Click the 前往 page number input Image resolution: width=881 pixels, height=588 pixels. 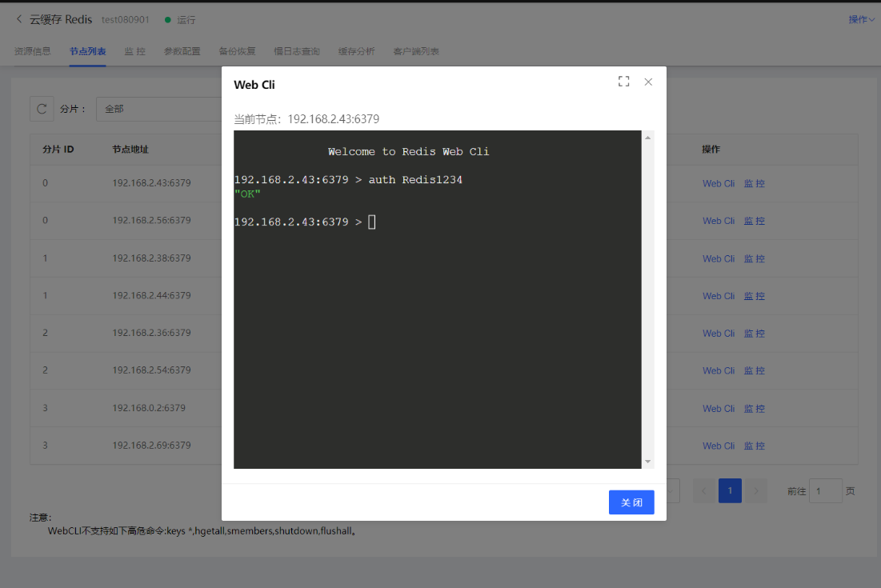tap(825, 491)
